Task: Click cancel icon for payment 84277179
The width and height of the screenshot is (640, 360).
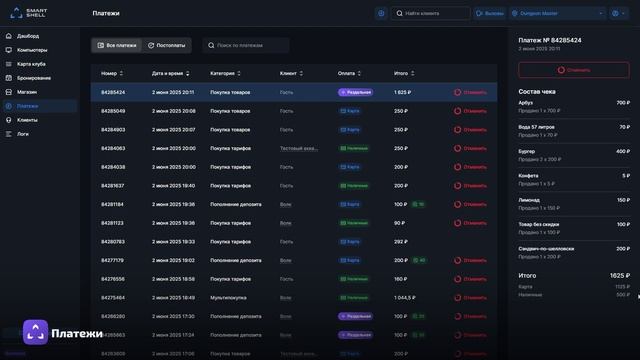Action: pyautogui.click(x=458, y=260)
